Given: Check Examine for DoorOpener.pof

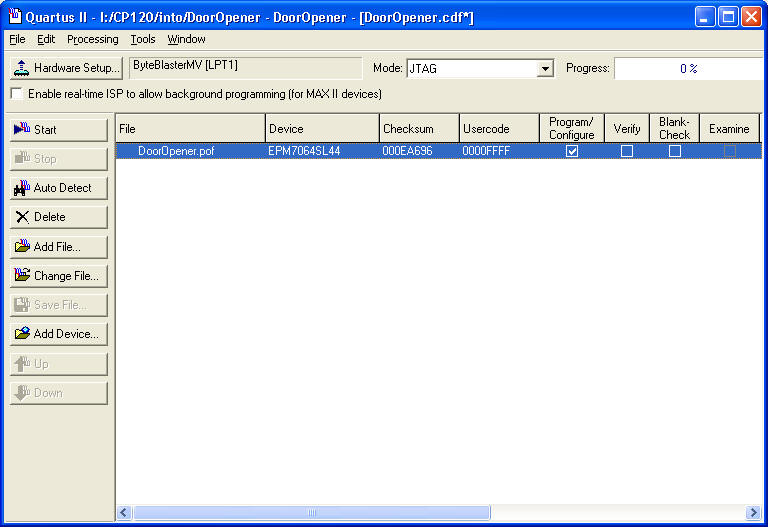Looking at the screenshot, I should click(x=729, y=151).
